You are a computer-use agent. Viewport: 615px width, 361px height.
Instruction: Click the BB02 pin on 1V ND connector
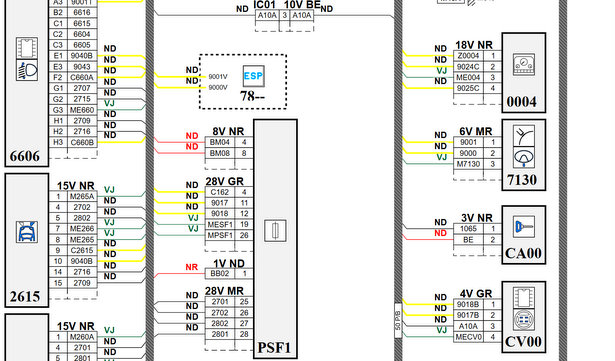click(220, 273)
